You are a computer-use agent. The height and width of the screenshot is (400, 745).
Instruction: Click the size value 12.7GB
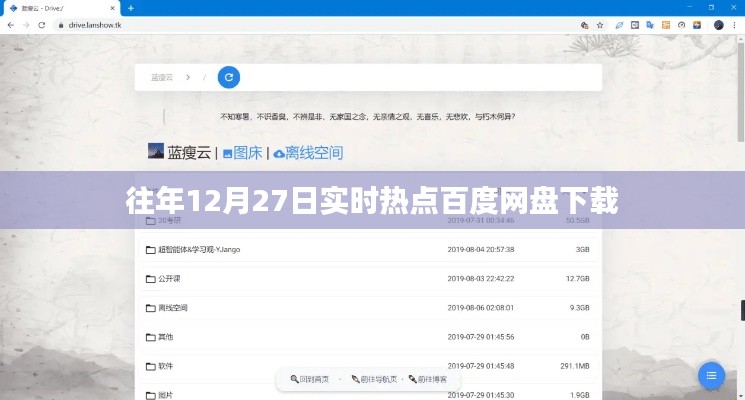pyautogui.click(x=578, y=279)
